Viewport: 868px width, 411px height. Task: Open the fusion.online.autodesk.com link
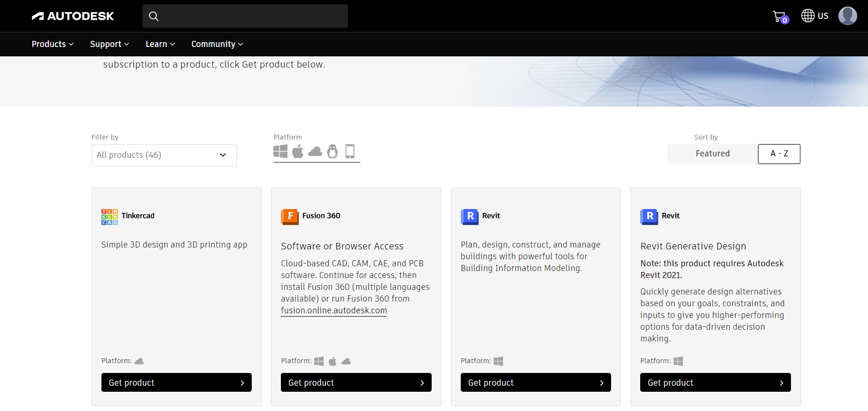pyautogui.click(x=334, y=310)
